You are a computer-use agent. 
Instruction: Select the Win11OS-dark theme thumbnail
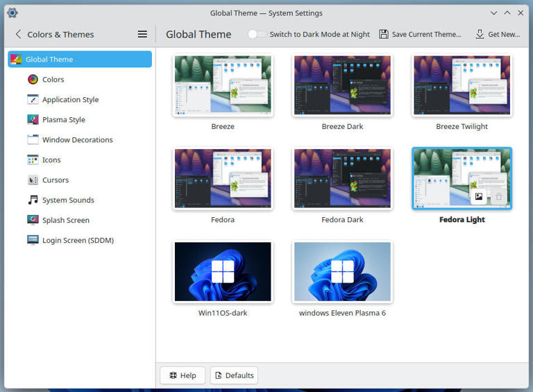(223, 271)
